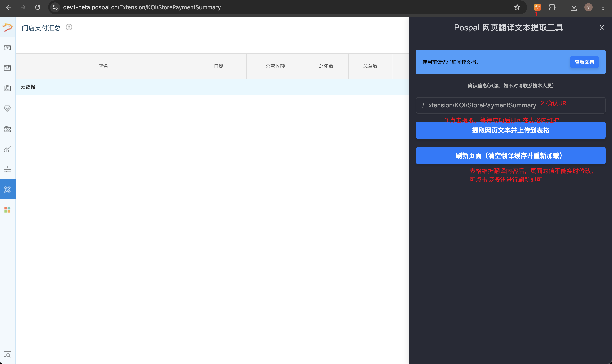Bookmark this page with the star icon
The width and height of the screenshot is (612, 364).
(517, 7)
